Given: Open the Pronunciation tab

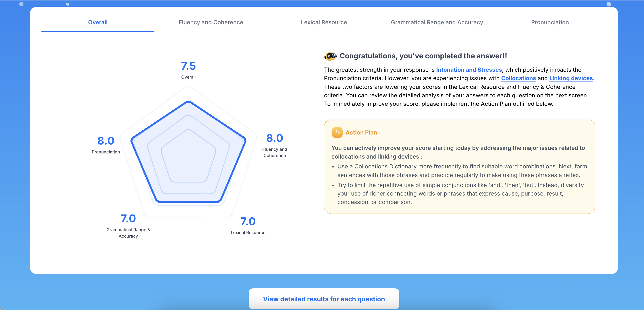Looking at the screenshot, I should point(550,22).
